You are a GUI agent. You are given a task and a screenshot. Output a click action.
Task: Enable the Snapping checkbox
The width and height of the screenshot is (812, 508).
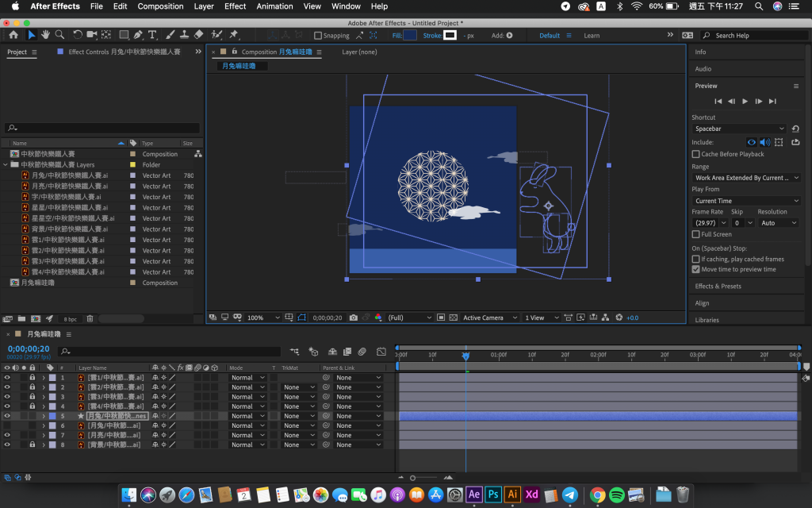pos(318,36)
